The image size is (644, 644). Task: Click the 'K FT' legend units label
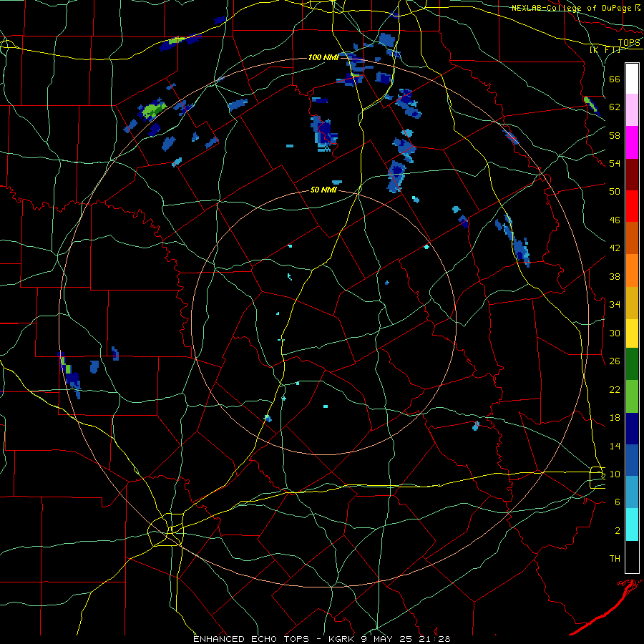tap(605, 50)
